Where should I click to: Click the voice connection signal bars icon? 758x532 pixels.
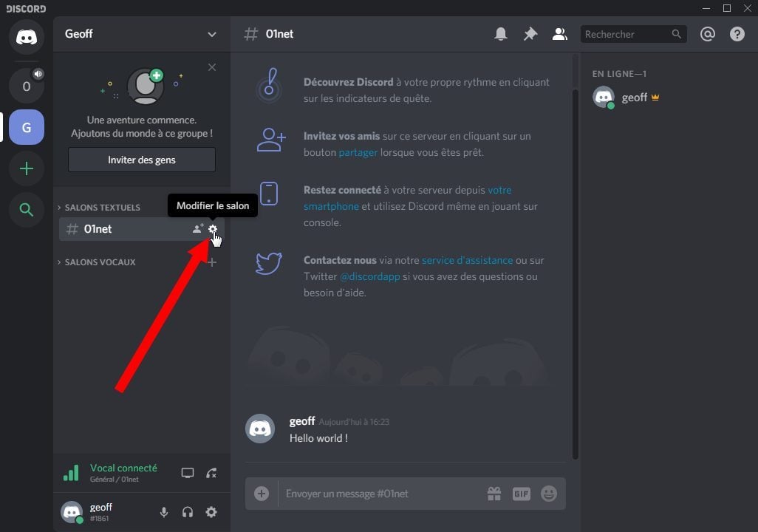71,472
